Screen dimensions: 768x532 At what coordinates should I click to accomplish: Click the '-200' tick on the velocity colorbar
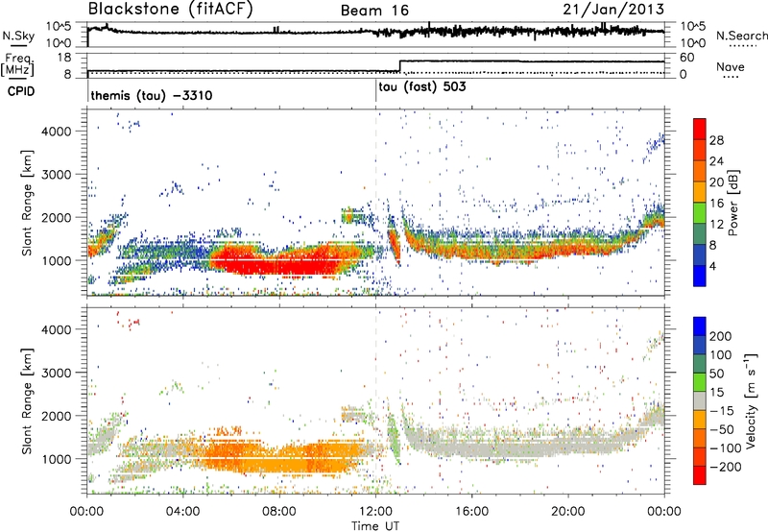(725, 467)
